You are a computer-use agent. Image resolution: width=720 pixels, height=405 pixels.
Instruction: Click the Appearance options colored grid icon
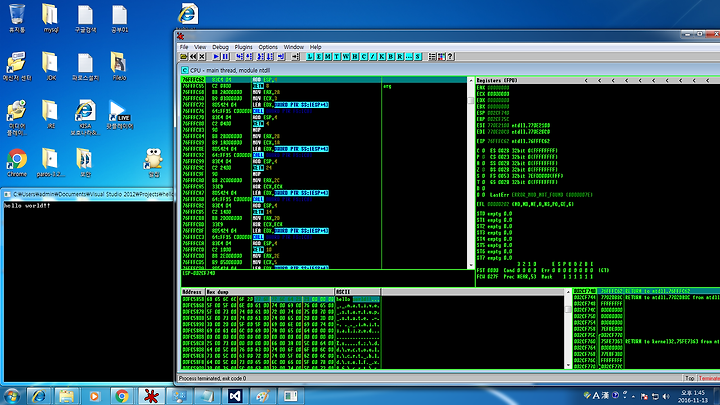click(441, 56)
